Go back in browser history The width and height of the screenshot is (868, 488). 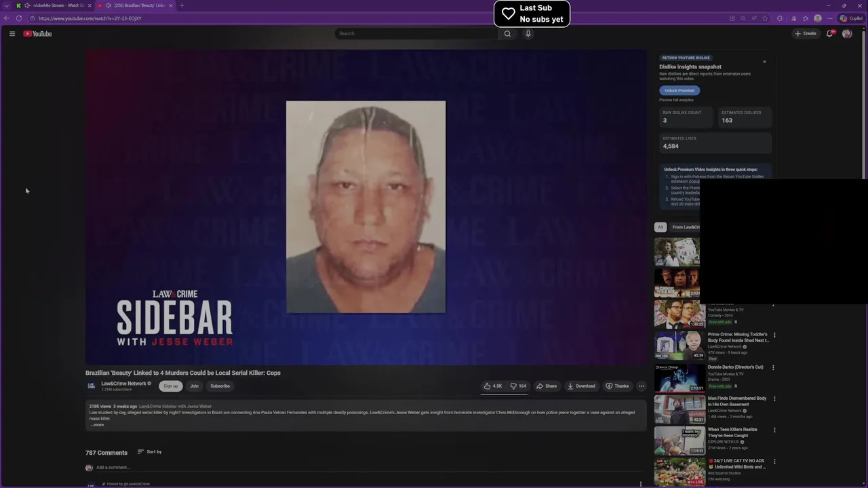click(7, 18)
